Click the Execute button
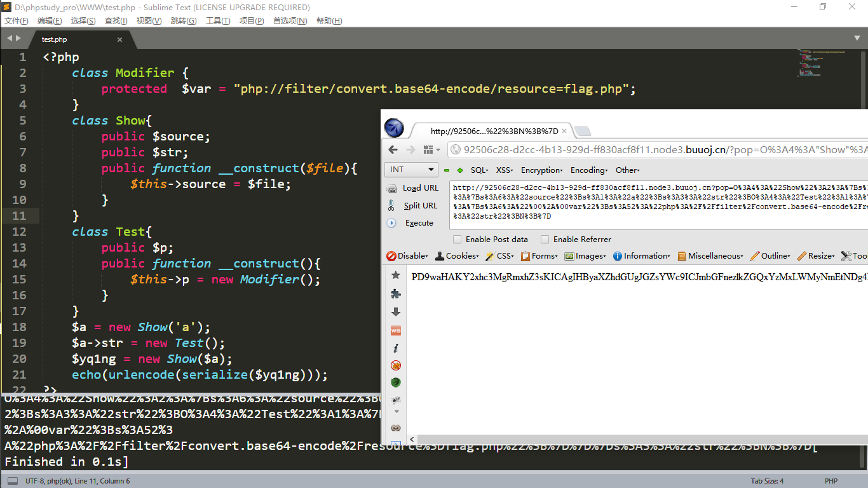Image resolution: width=868 pixels, height=488 pixels. [419, 223]
